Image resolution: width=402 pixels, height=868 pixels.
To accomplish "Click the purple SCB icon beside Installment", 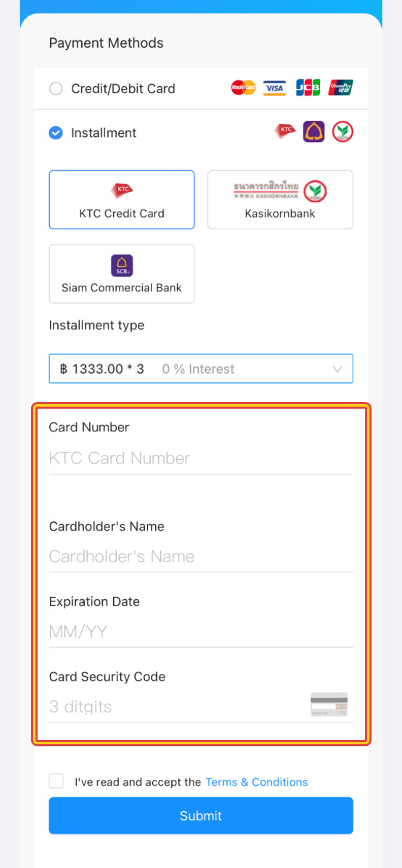I will click(314, 132).
